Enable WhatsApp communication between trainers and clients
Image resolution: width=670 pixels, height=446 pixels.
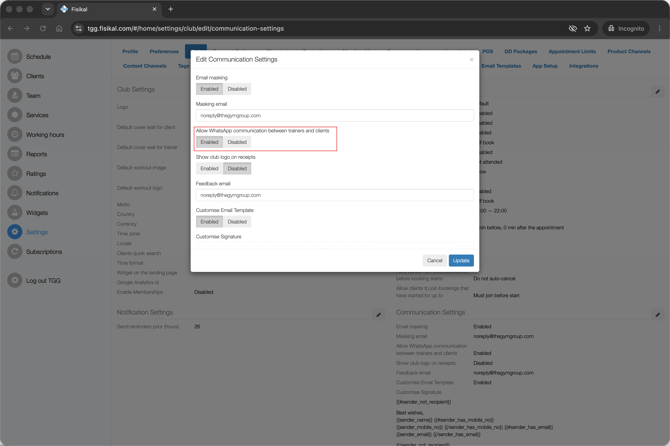[209, 142]
